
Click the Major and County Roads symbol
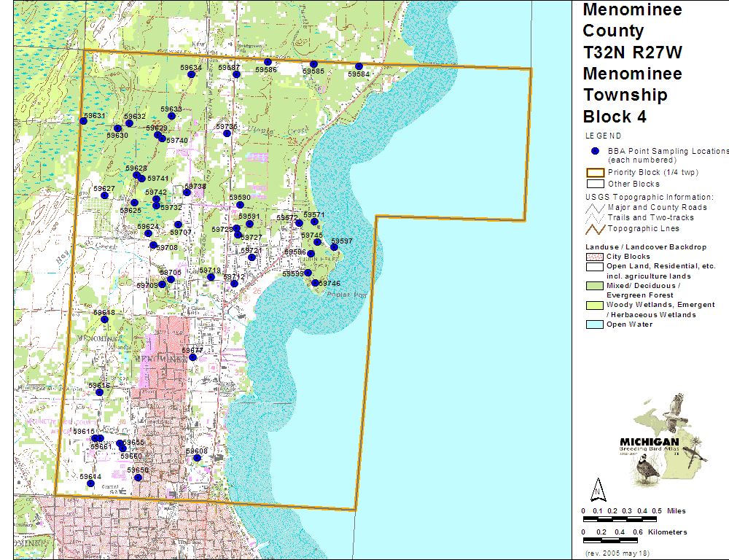click(596, 207)
